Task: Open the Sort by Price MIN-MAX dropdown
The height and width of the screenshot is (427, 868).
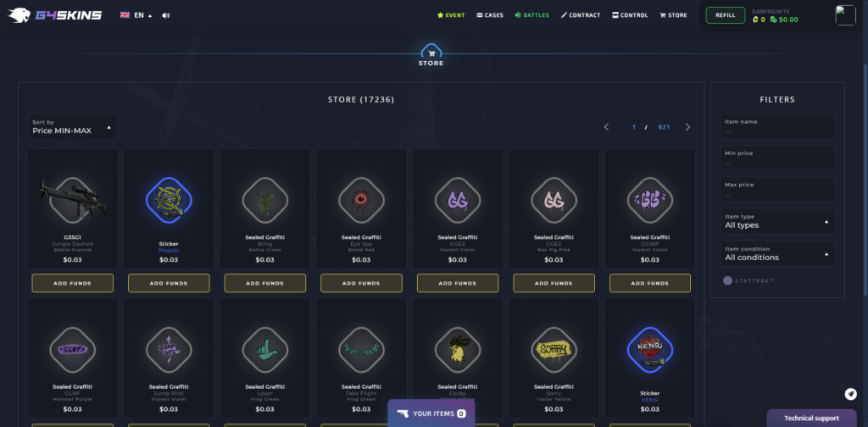Action: tap(73, 127)
